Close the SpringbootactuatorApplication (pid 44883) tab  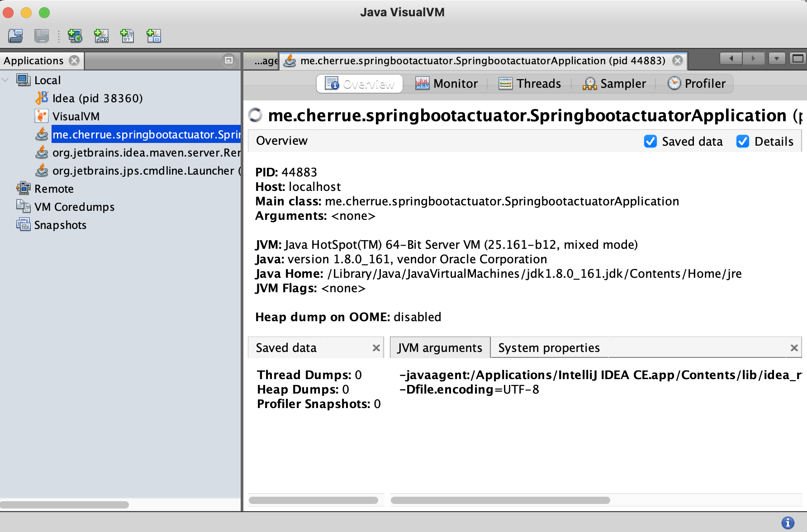[677, 61]
